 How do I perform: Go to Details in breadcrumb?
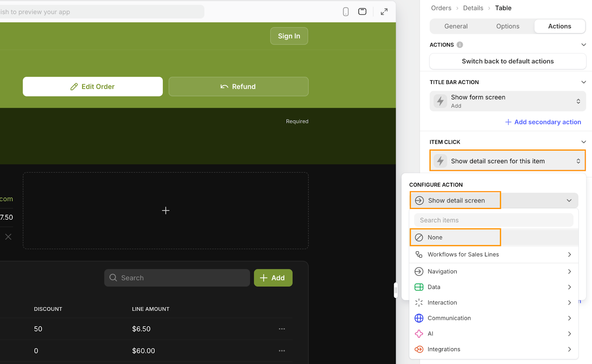(x=473, y=8)
